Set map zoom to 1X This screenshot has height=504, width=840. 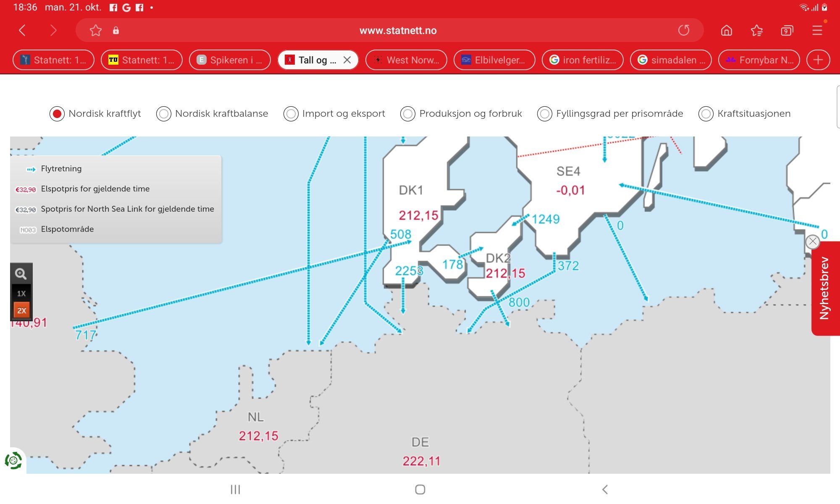pos(21,293)
